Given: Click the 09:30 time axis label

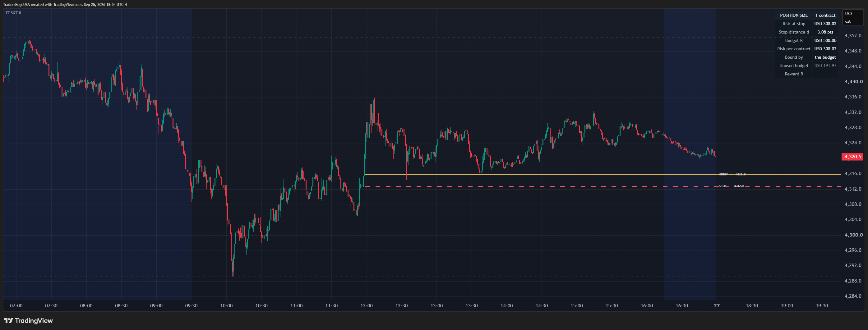Looking at the screenshot, I should 192,306.
